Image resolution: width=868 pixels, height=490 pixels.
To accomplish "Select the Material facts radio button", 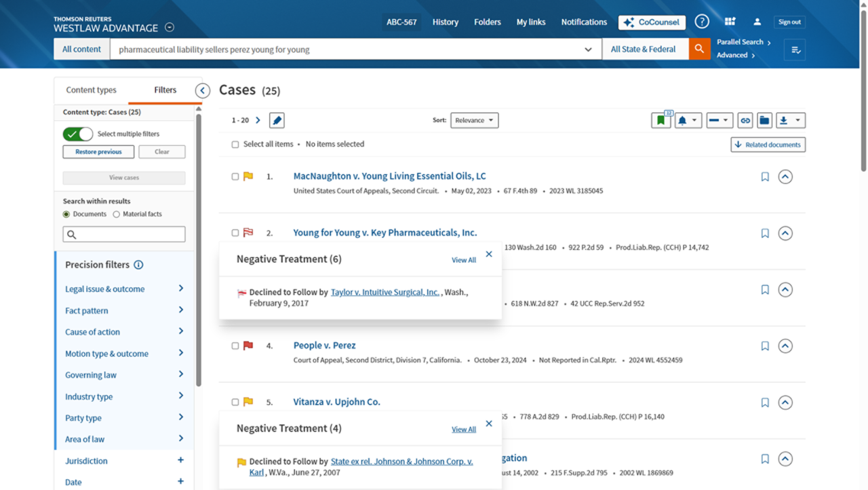I will pyautogui.click(x=117, y=214).
